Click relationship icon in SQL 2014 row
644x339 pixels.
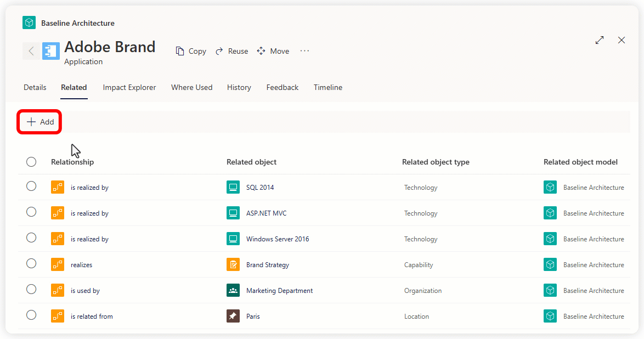coord(58,187)
